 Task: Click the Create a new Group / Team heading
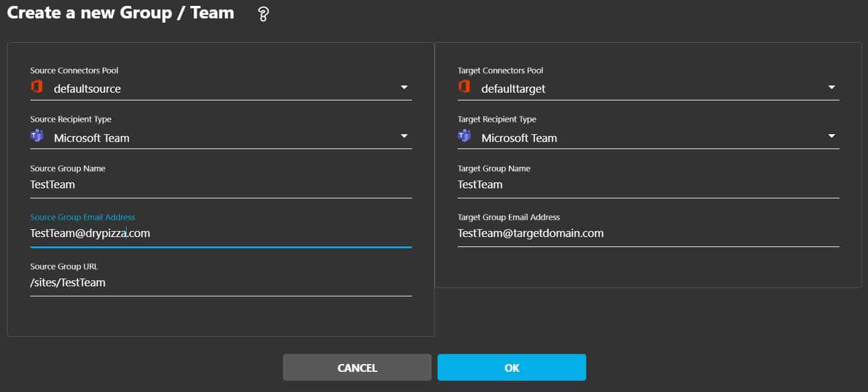pos(121,13)
